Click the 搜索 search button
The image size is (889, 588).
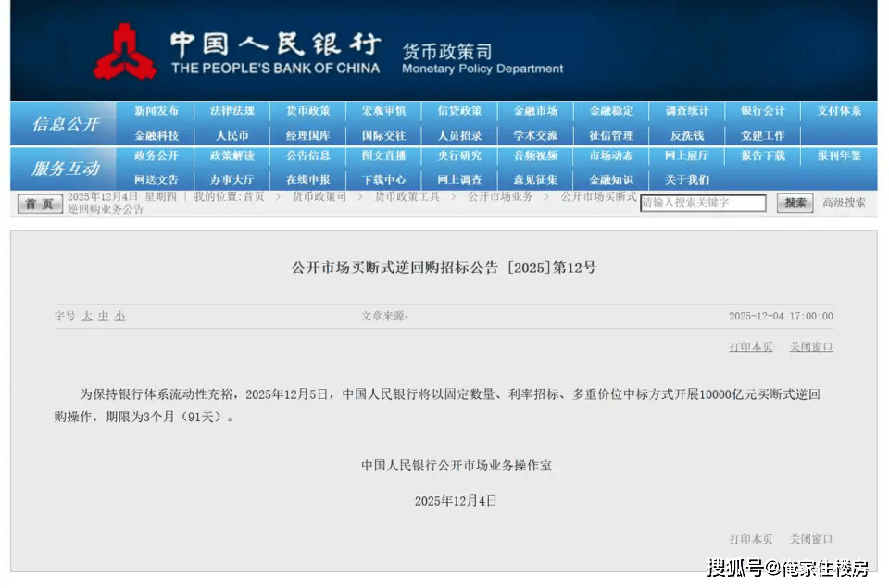click(x=795, y=203)
